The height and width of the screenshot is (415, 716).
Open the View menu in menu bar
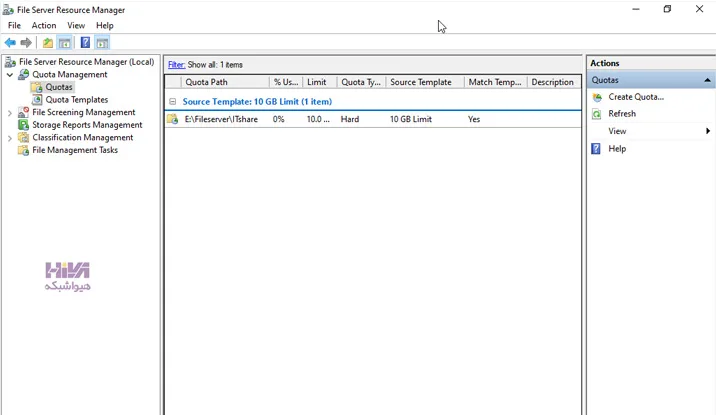pos(76,26)
